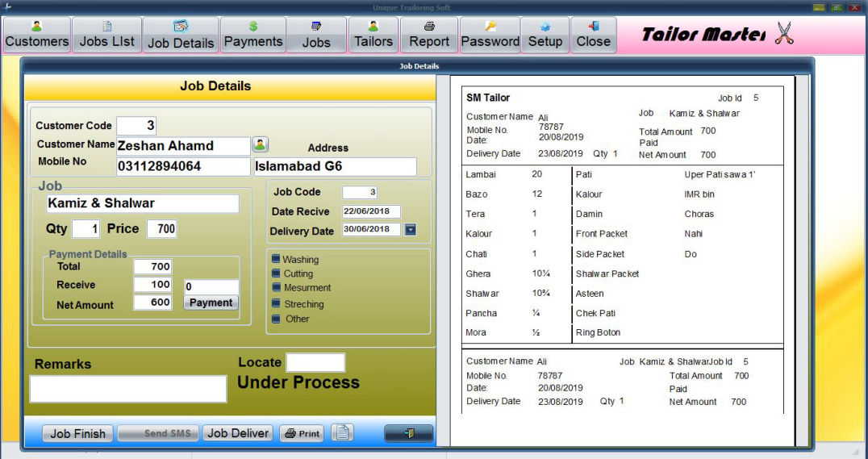Click the Customer Code field

pos(136,126)
